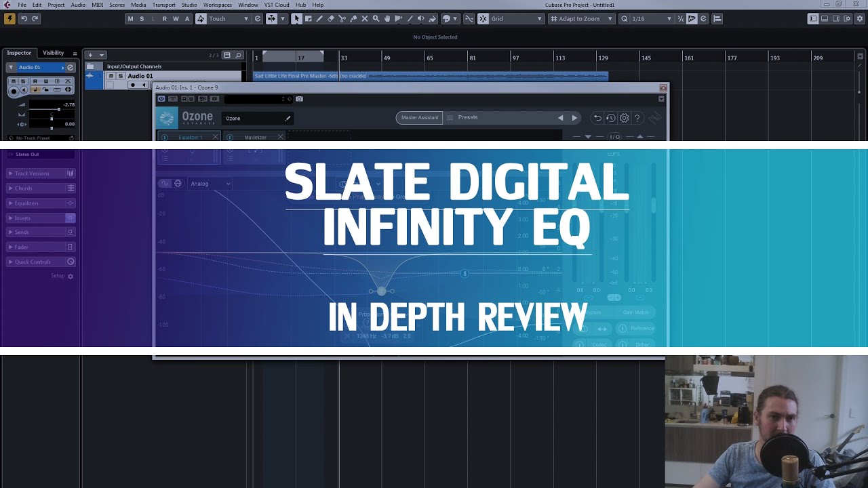Screen dimensions: 868x488
Task: Open Adapt to Zoom grid dropdown
Action: click(581, 18)
